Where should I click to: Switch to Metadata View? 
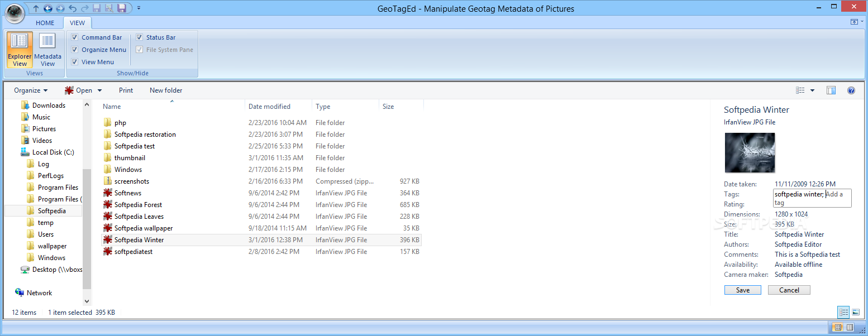[47, 50]
